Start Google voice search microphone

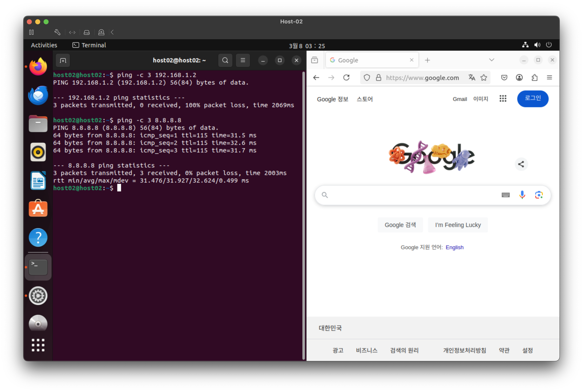[x=522, y=195]
